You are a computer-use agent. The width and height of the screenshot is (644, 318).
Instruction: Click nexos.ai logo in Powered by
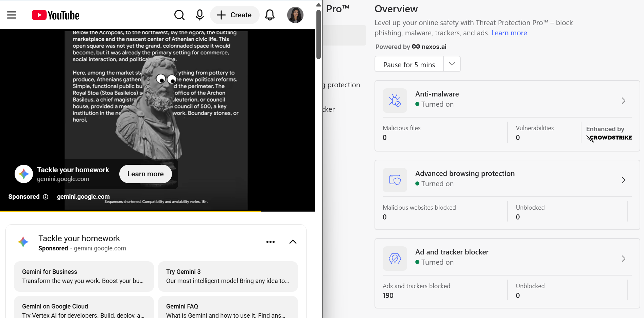(429, 47)
